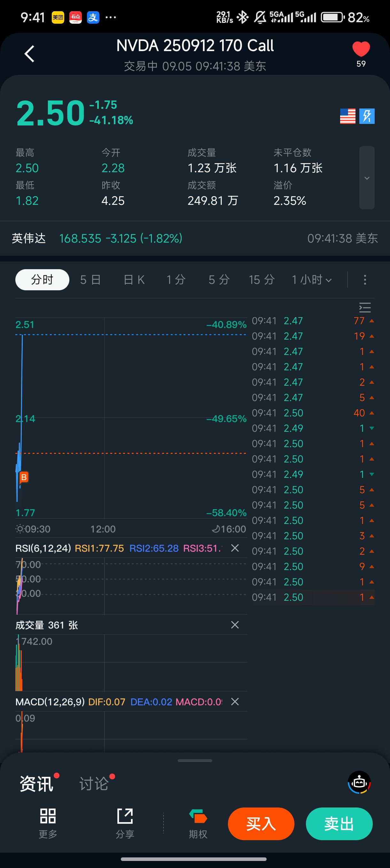Expand the quote details chevron panel

click(367, 178)
